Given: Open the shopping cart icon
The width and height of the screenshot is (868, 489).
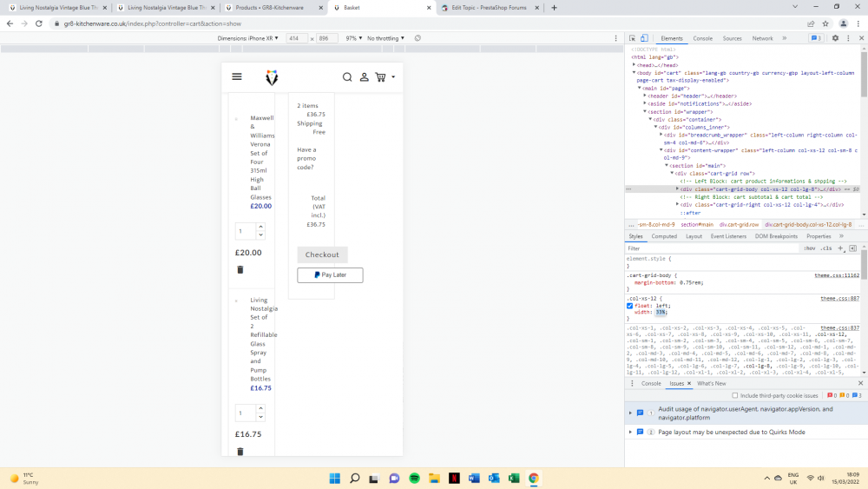Looking at the screenshot, I should [380, 77].
